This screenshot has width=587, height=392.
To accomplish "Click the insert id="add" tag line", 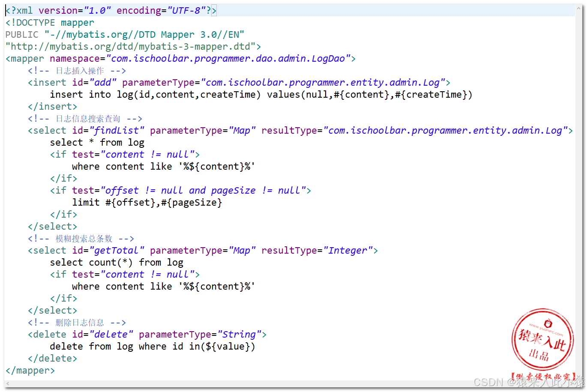I will [x=239, y=82].
